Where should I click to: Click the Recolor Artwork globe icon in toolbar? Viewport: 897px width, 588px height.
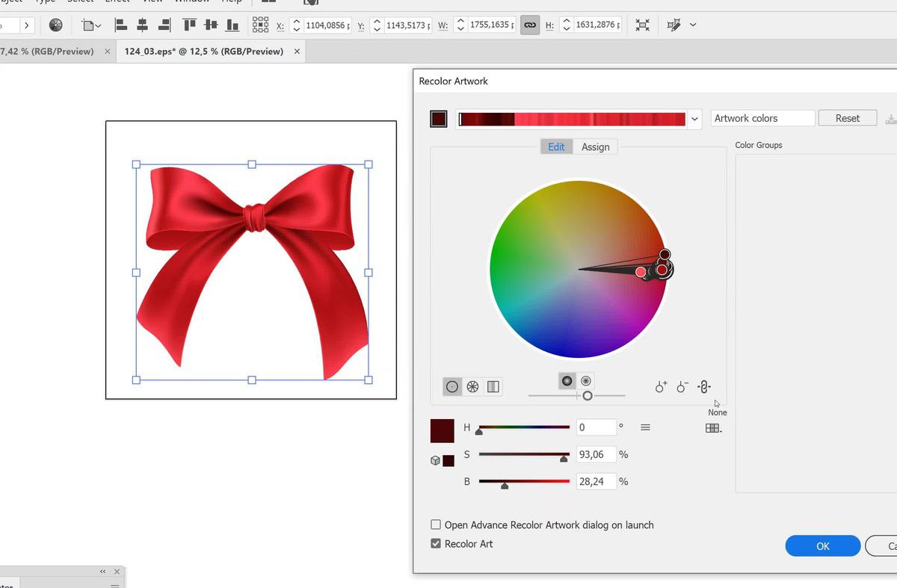point(55,25)
